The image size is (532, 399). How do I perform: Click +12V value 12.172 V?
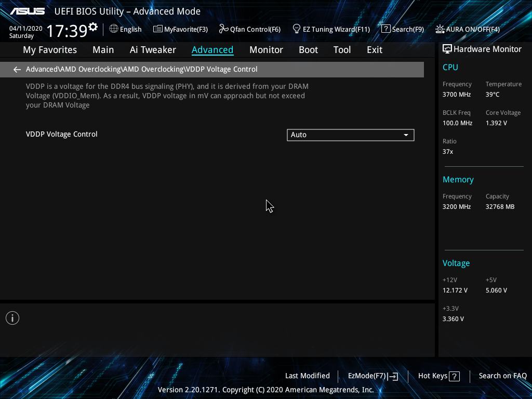tap(455, 290)
